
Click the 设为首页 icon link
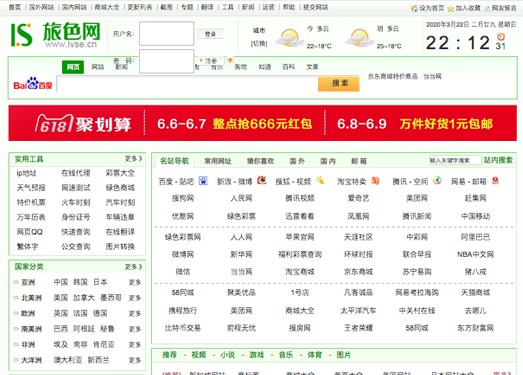pos(428,8)
